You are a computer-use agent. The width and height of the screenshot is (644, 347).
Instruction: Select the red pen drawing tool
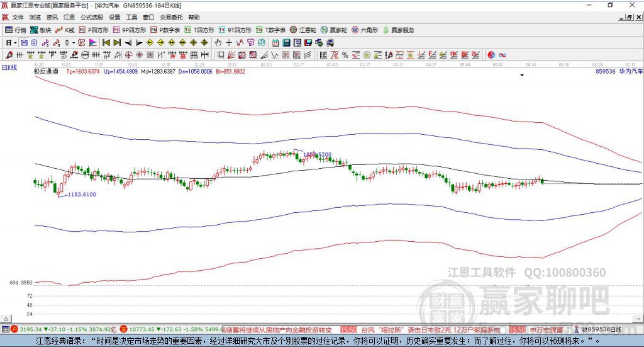[x=9, y=55]
